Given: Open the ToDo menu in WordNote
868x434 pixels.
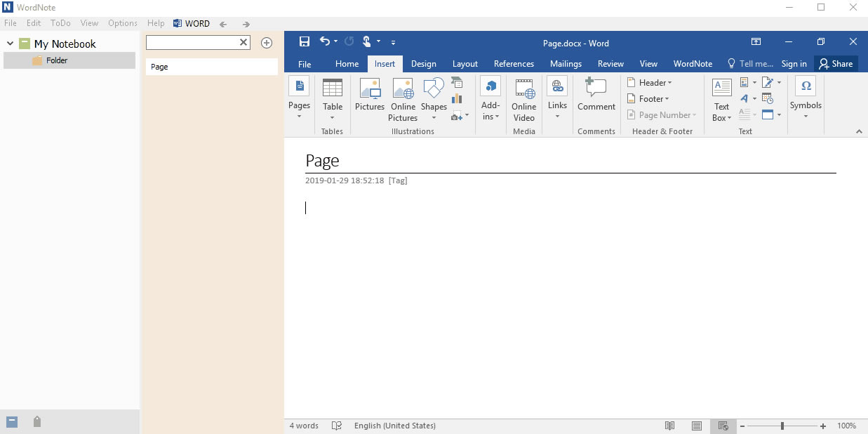Looking at the screenshot, I should point(60,22).
